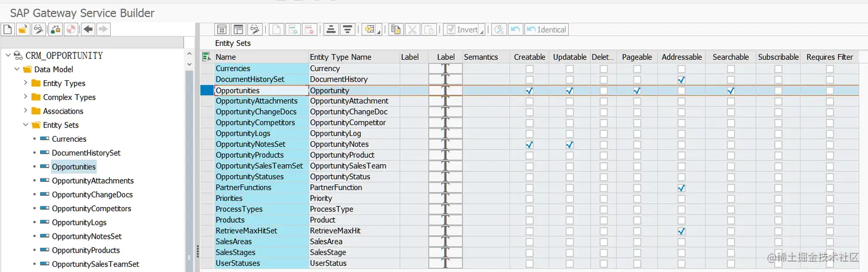
Task: Uncheck Searchable for Opportunities
Action: [731, 91]
